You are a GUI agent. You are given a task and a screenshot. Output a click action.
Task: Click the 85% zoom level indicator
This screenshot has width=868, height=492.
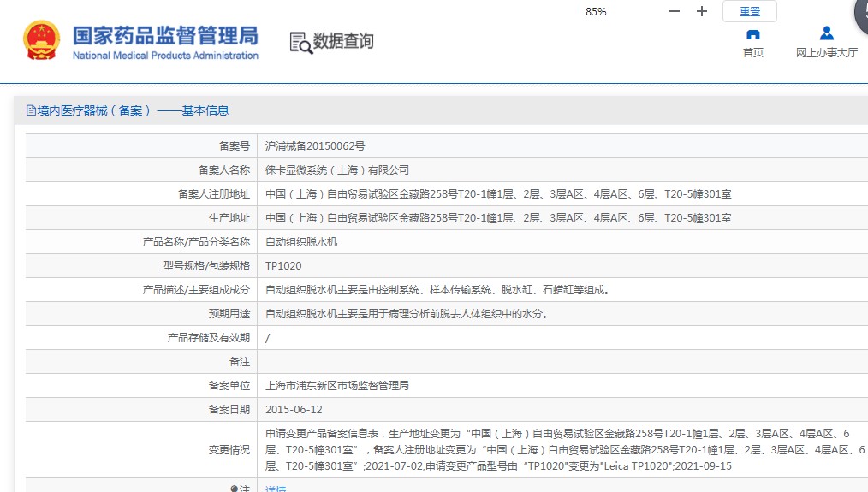[596, 12]
